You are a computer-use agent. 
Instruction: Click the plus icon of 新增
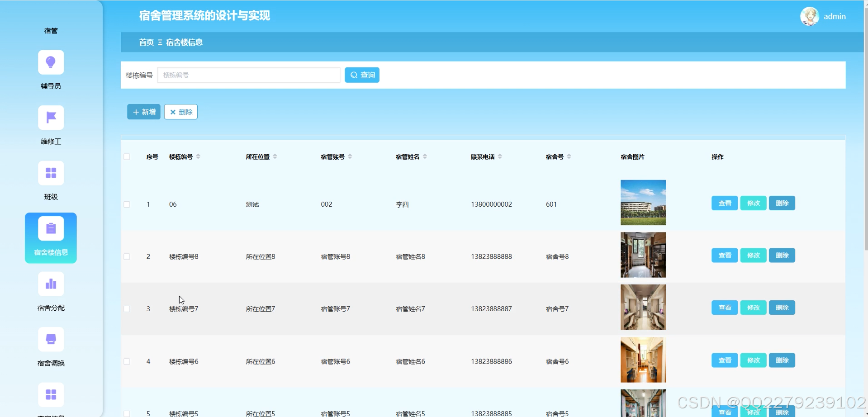click(136, 112)
